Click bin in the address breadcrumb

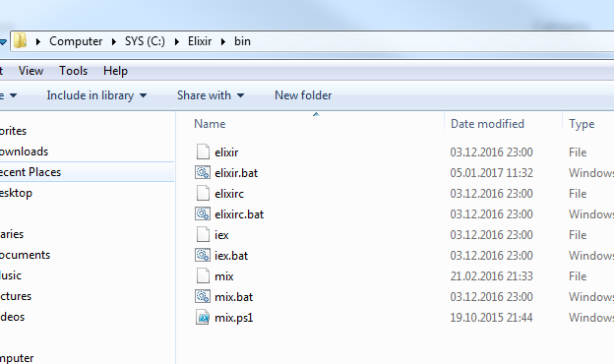(242, 41)
